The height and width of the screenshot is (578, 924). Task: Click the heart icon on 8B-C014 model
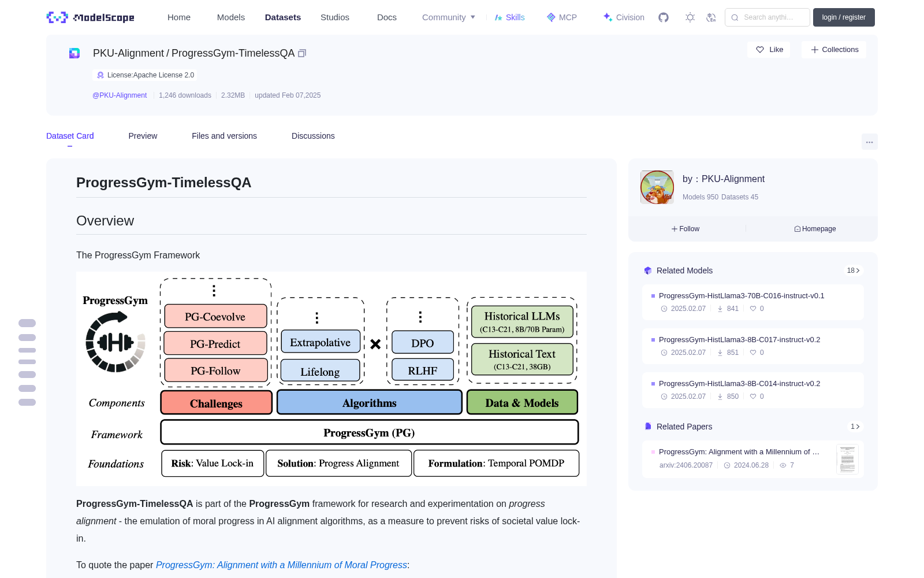pyautogui.click(x=753, y=397)
